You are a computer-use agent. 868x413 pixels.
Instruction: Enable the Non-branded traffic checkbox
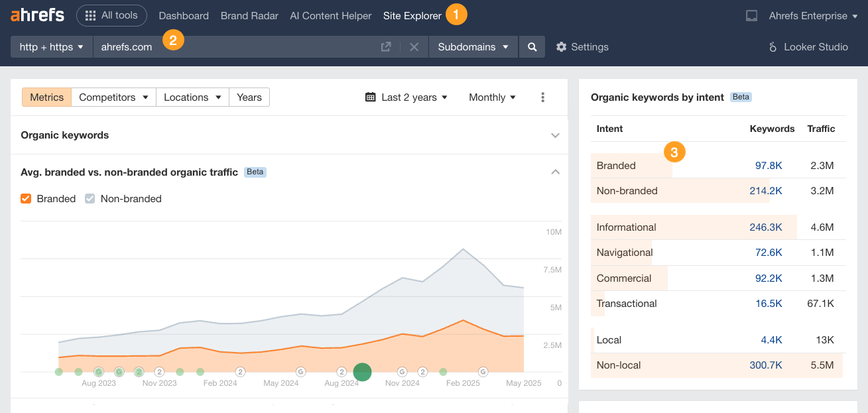tap(90, 198)
